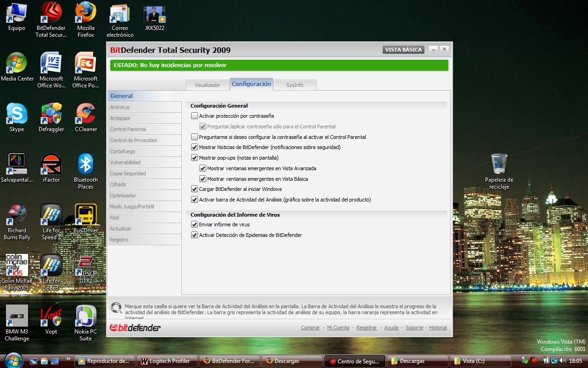Click the Soporte link
Screen dimensions: 588x368
(x=414, y=328)
